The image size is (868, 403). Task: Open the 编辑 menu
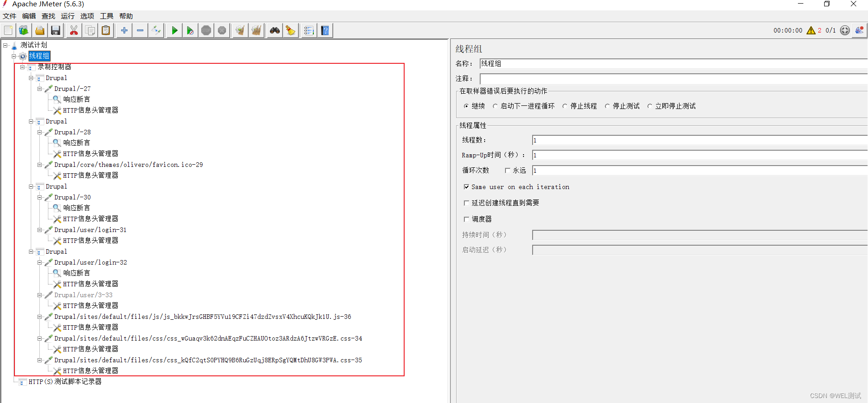click(x=29, y=16)
